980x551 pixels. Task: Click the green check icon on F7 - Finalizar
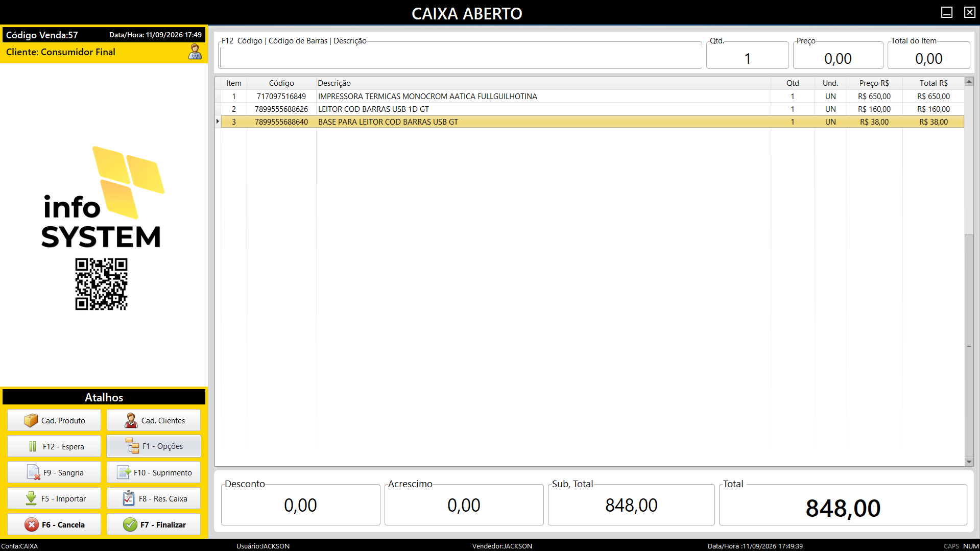[130, 524]
